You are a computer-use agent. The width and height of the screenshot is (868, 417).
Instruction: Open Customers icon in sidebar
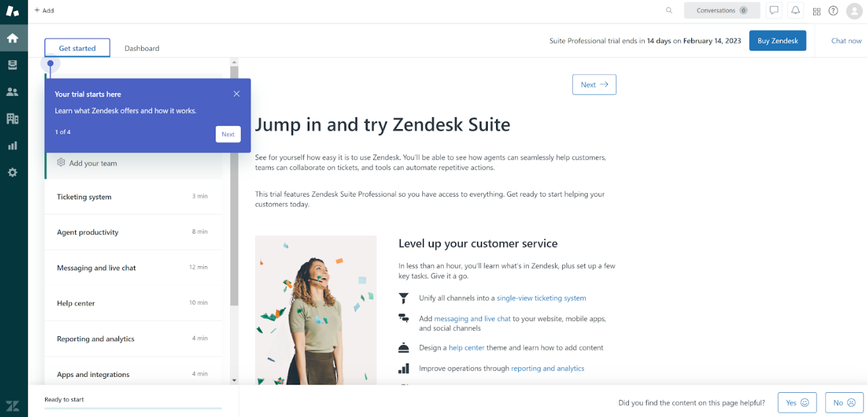click(x=12, y=92)
